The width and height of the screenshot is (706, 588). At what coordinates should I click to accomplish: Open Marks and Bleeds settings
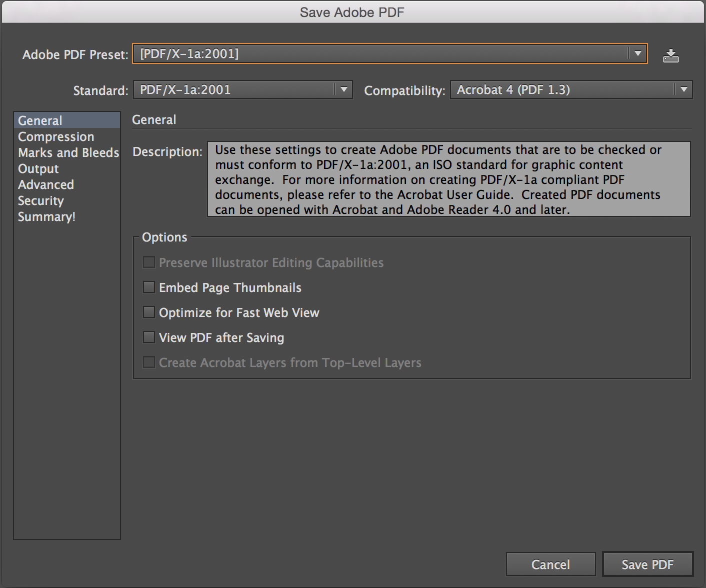(67, 152)
